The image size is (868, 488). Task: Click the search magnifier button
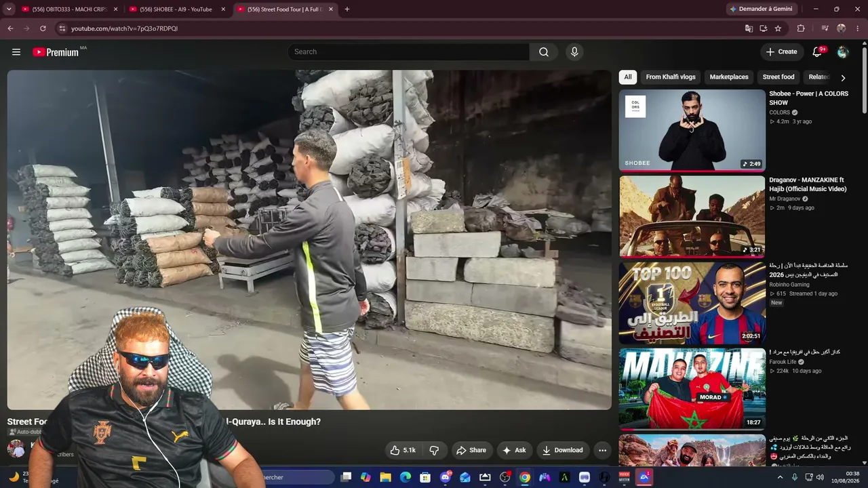click(x=544, y=52)
